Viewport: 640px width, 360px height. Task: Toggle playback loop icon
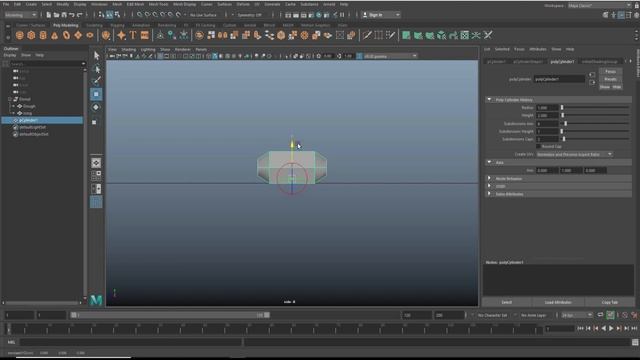(600, 315)
